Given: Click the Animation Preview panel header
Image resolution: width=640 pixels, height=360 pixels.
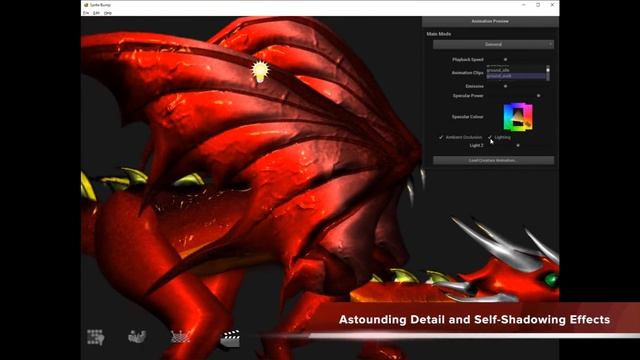Looking at the screenshot, I should click(x=490, y=21).
